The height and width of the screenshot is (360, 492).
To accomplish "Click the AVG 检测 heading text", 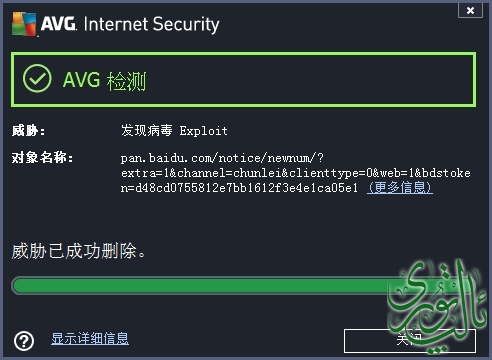I will click(104, 81).
